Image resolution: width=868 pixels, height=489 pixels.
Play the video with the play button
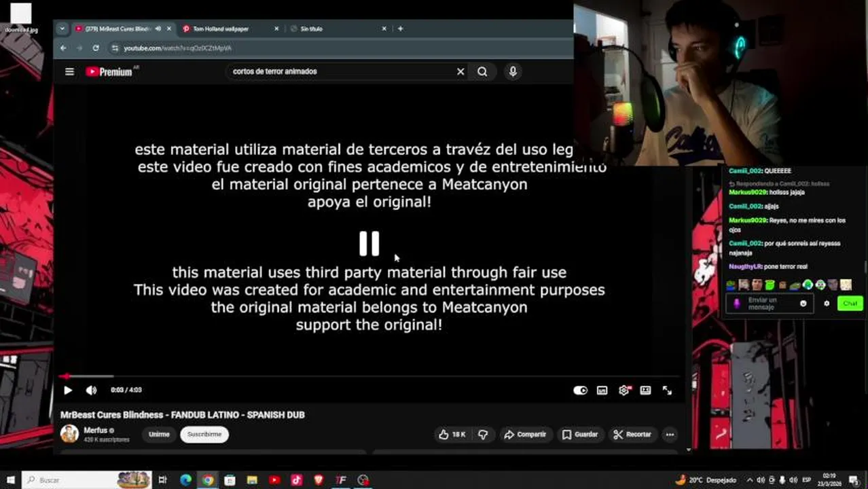tap(68, 390)
